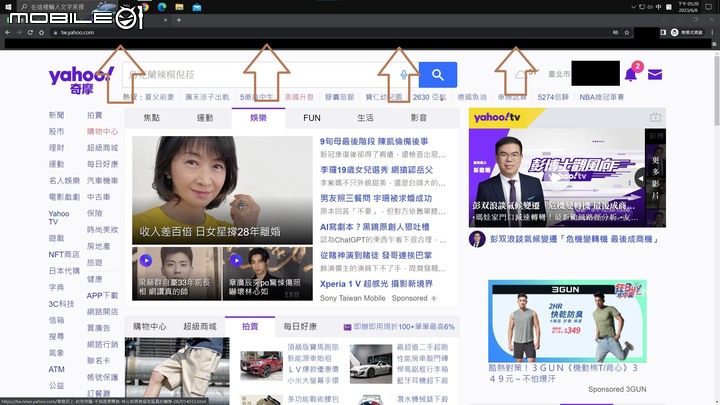Click the microphone voice search icon
The image size is (720, 405).
tap(404, 74)
